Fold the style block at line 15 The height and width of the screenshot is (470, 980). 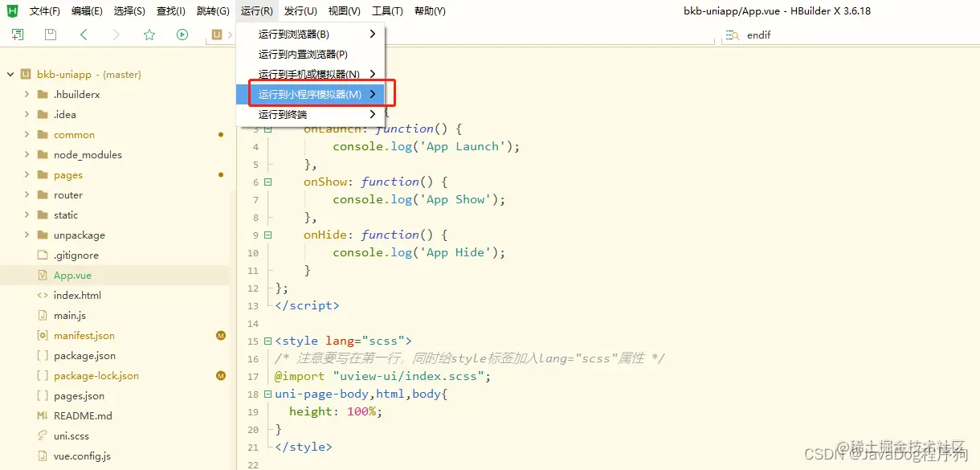click(x=268, y=341)
